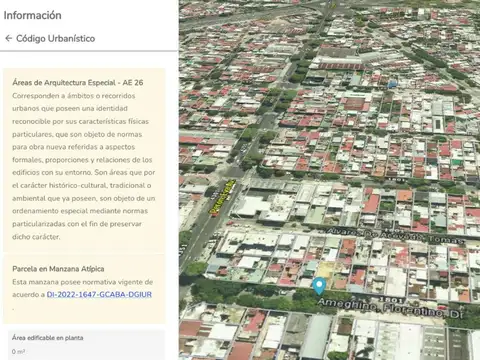Click the yellow highlighted avenue label on map
This screenshot has width=480, height=360.
pos(222,197)
